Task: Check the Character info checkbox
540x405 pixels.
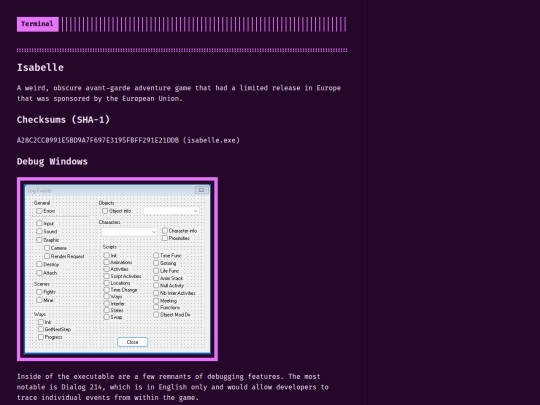Action: pyautogui.click(x=165, y=230)
